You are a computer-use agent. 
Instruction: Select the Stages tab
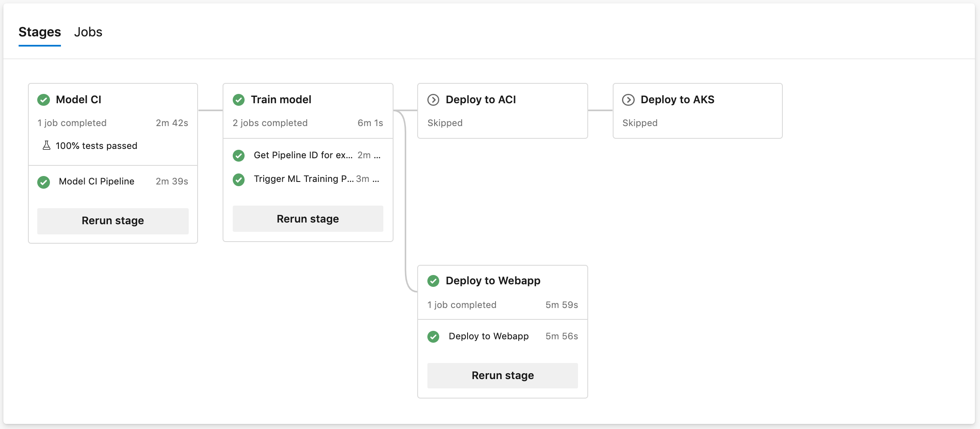(39, 32)
